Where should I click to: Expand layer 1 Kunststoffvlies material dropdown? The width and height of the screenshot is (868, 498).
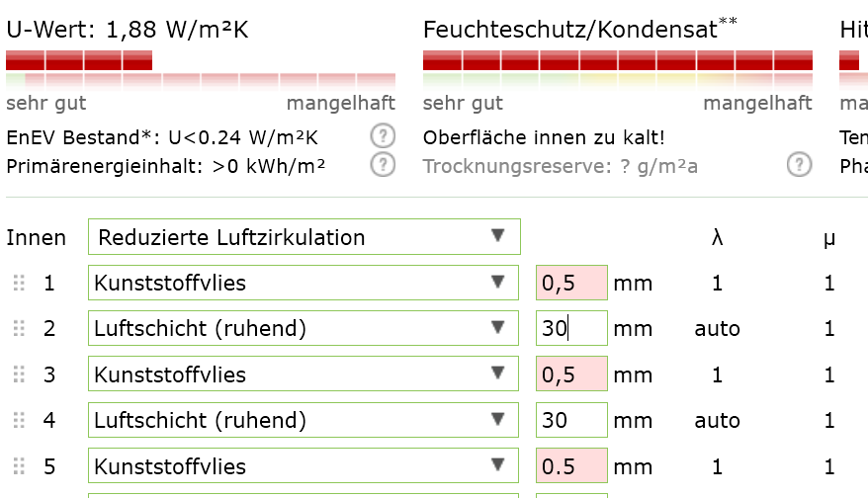304,284
